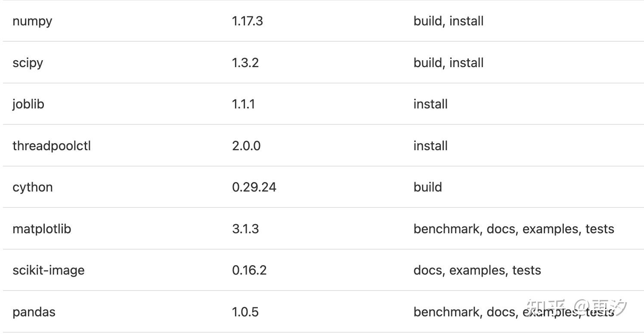644x334 pixels.
Task: Select numpy version 1.17.3
Action: (247, 21)
